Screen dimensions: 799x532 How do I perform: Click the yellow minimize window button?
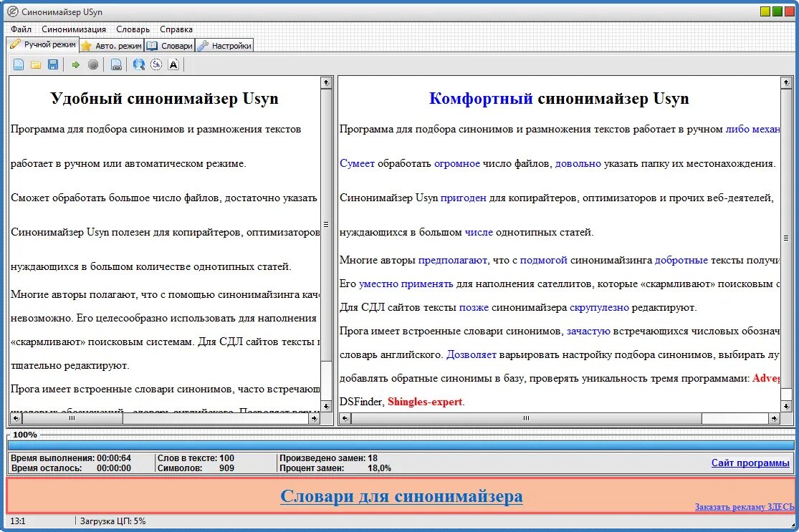tap(765, 11)
